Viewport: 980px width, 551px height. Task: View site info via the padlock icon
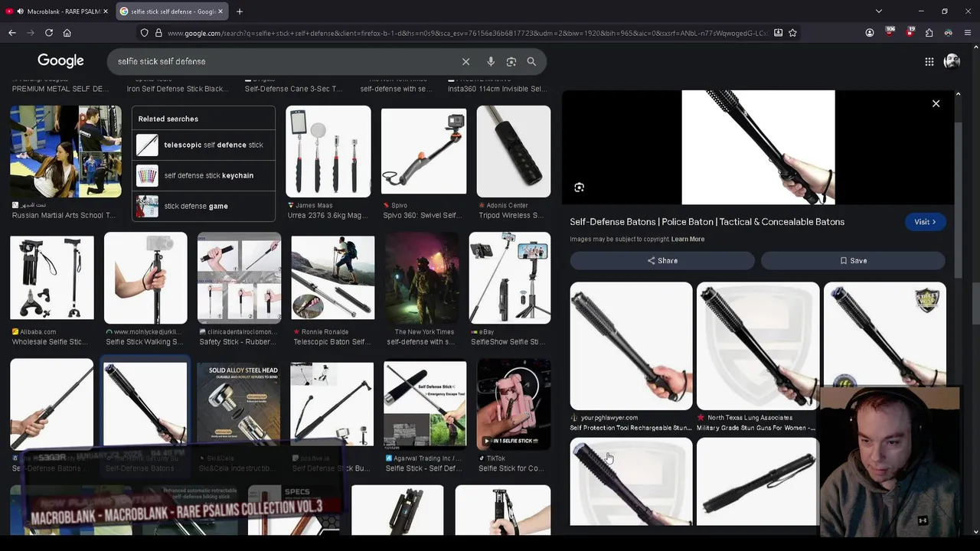point(158,33)
